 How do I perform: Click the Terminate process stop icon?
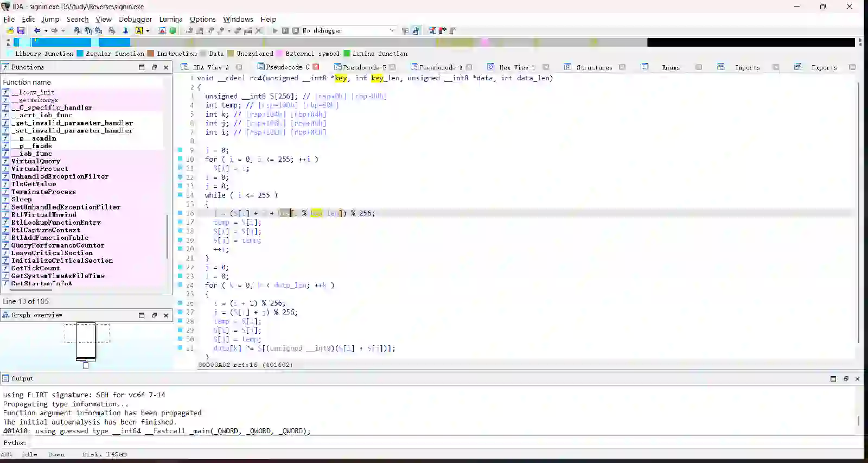pyautogui.click(x=296, y=31)
